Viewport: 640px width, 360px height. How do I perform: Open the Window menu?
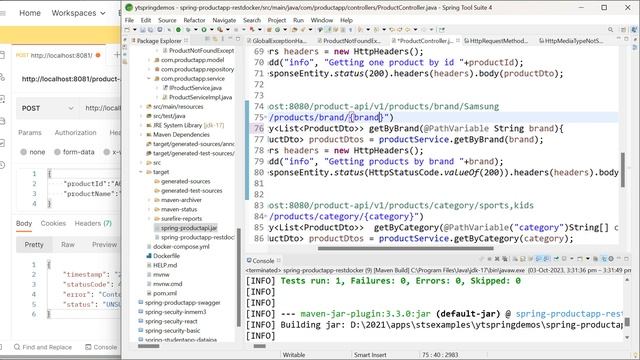pyautogui.click(x=322, y=20)
